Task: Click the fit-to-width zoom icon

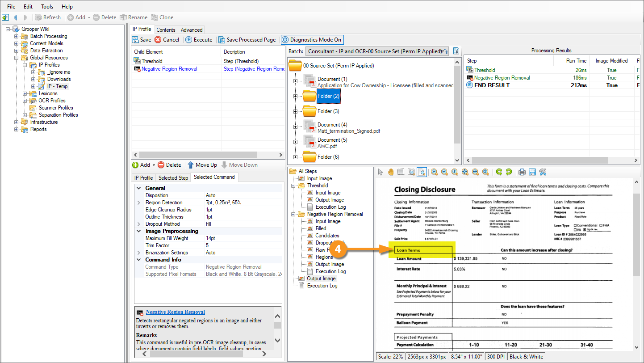Action: click(475, 172)
